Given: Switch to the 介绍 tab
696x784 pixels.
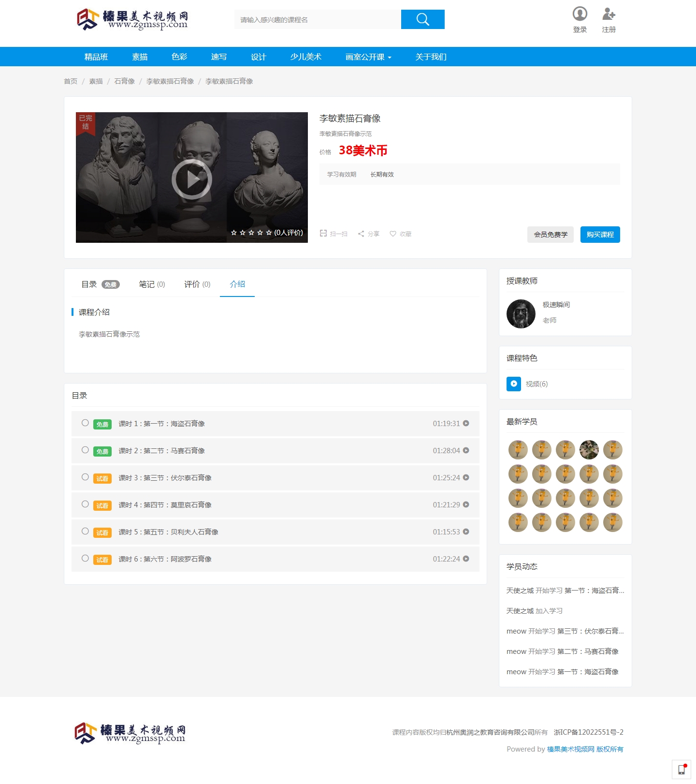Looking at the screenshot, I should (x=237, y=284).
